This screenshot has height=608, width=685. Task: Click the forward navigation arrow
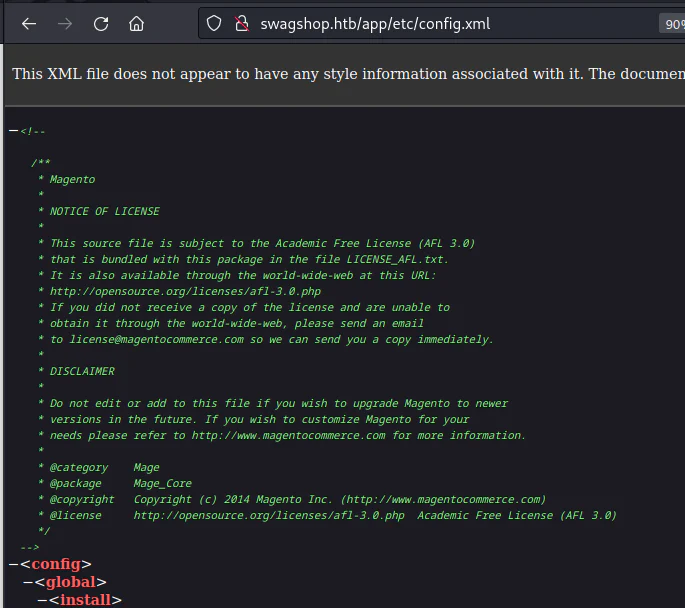tap(65, 24)
